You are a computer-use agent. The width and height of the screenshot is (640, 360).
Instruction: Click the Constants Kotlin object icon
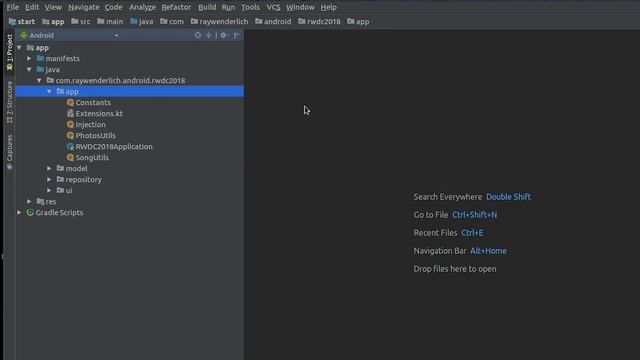pos(70,103)
